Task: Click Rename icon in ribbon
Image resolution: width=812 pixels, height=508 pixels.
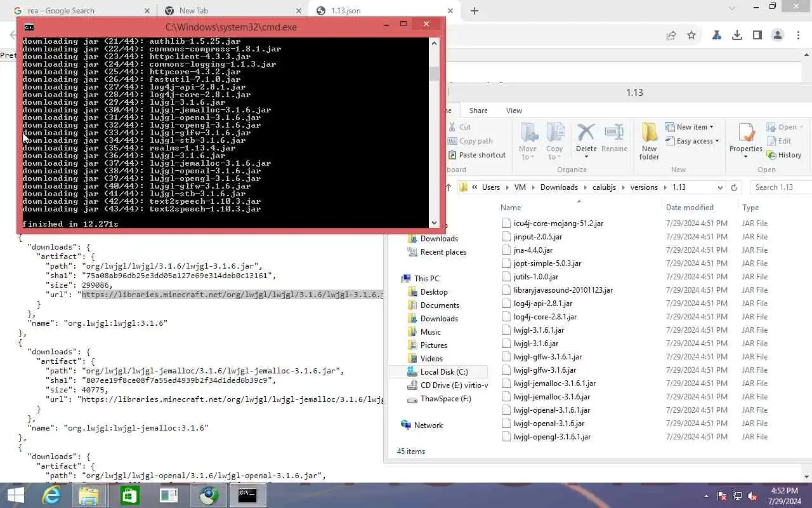Action: pyautogui.click(x=614, y=138)
